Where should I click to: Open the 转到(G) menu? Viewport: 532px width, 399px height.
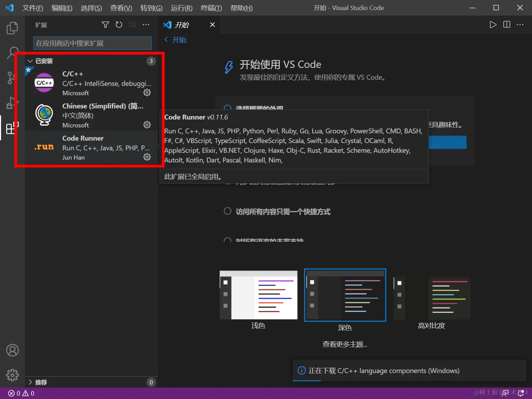pos(151,8)
